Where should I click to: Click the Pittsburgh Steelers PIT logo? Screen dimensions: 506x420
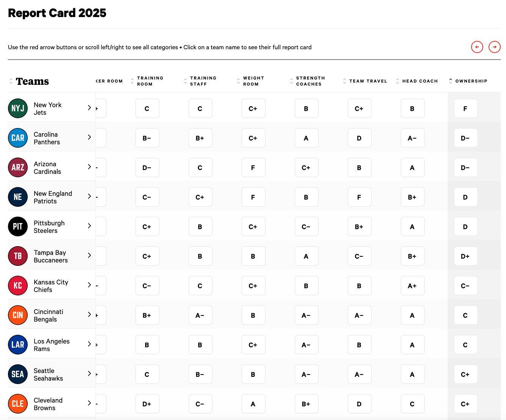pyautogui.click(x=18, y=226)
